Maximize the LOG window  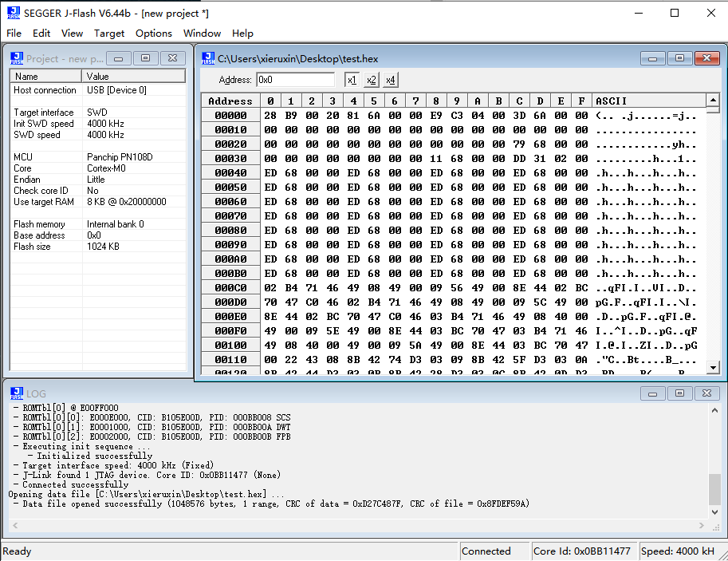(679, 393)
